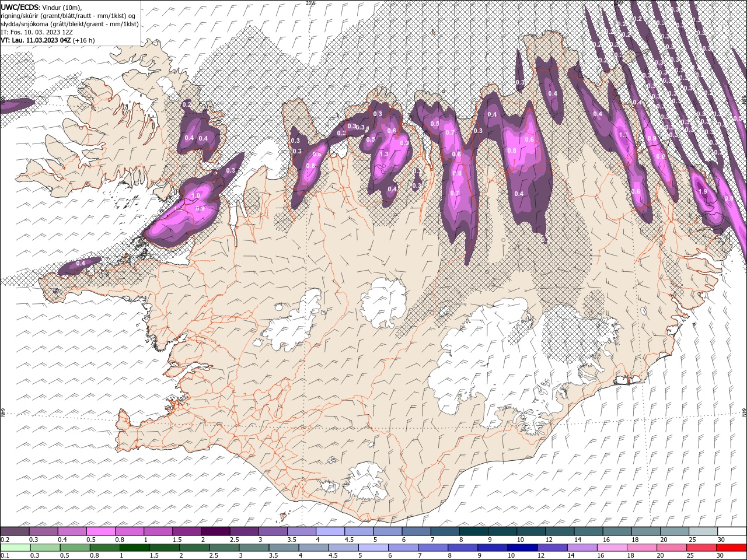Pick the darkest purple swatch starting at 2, upper scale
The height and width of the screenshot is (560, 747).
coord(215,531)
